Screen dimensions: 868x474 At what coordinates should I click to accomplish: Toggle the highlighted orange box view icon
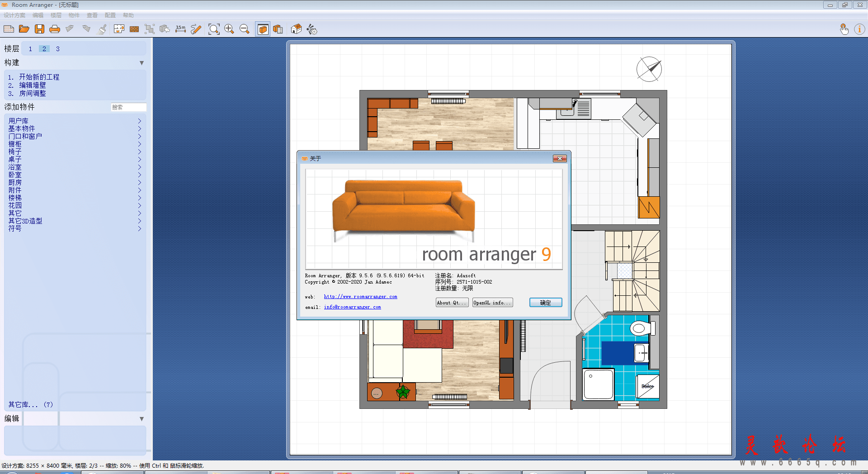coord(263,29)
